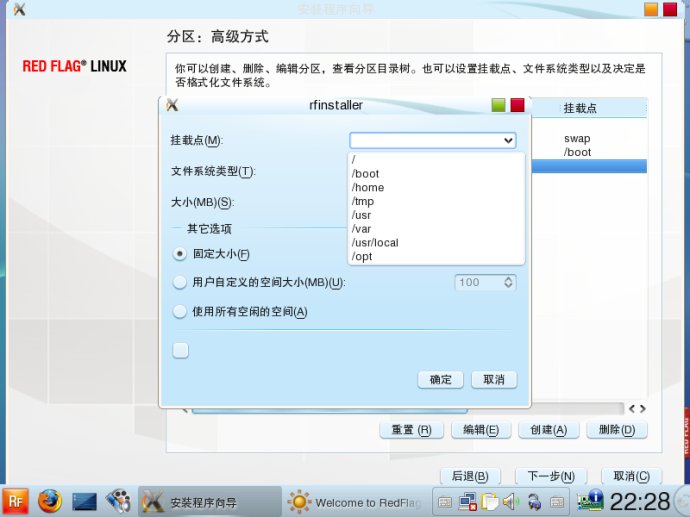Open the volume speaker tray icon
The image size is (690, 517).
click(x=509, y=501)
